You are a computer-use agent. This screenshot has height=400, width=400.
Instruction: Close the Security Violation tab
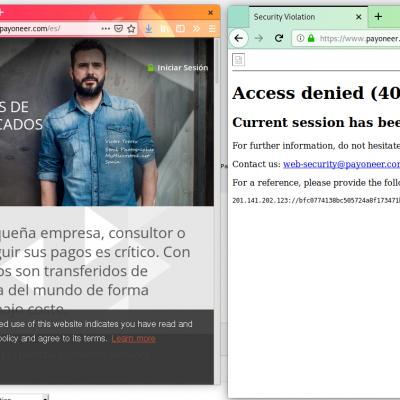point(359,17)
